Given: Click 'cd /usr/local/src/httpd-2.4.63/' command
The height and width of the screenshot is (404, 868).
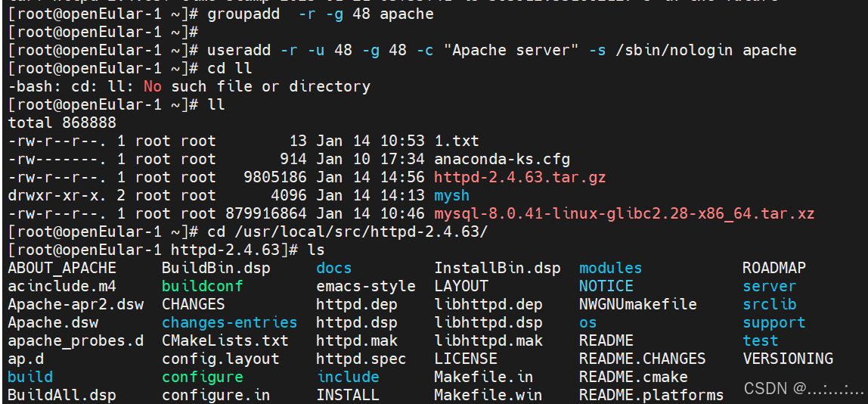Looking at the screenshot, I should point(247,232).
